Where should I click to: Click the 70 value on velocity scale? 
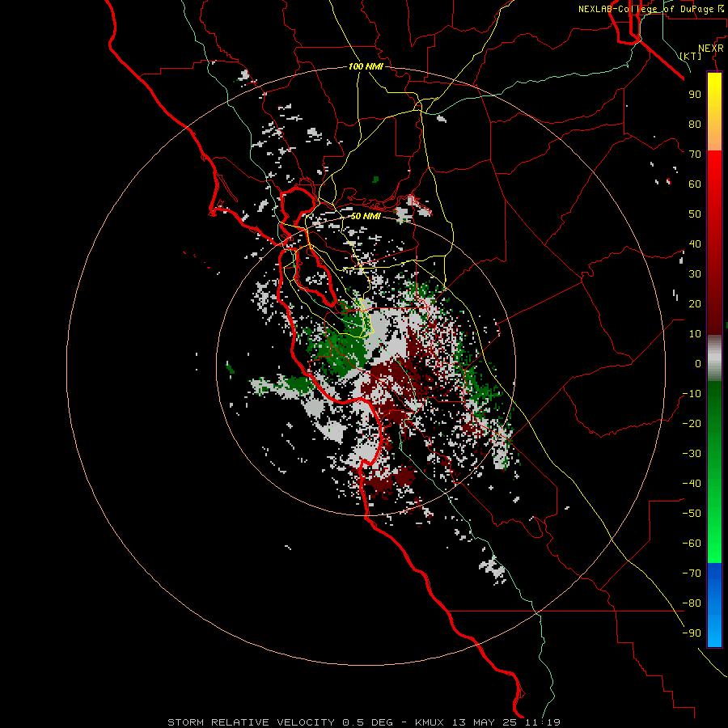[x=695, y=154]
